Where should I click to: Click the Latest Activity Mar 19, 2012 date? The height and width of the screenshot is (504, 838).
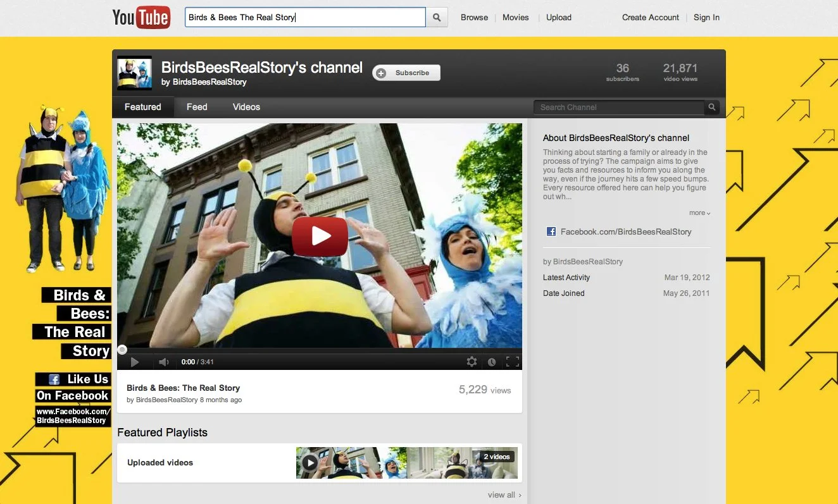click(687, 278)
